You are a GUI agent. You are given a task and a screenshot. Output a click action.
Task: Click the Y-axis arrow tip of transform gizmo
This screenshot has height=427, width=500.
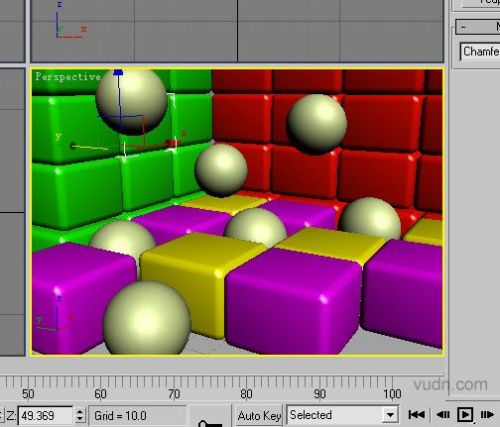[x=73, y=146]
